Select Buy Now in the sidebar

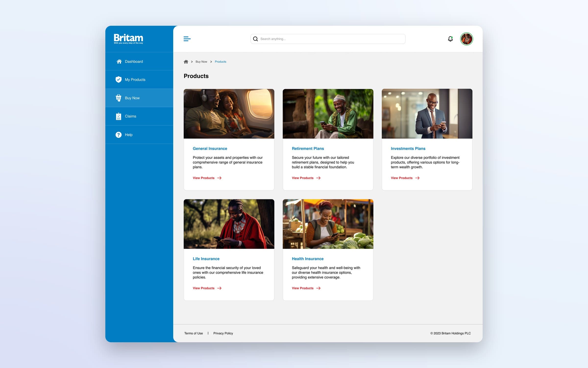pos(139,98)
